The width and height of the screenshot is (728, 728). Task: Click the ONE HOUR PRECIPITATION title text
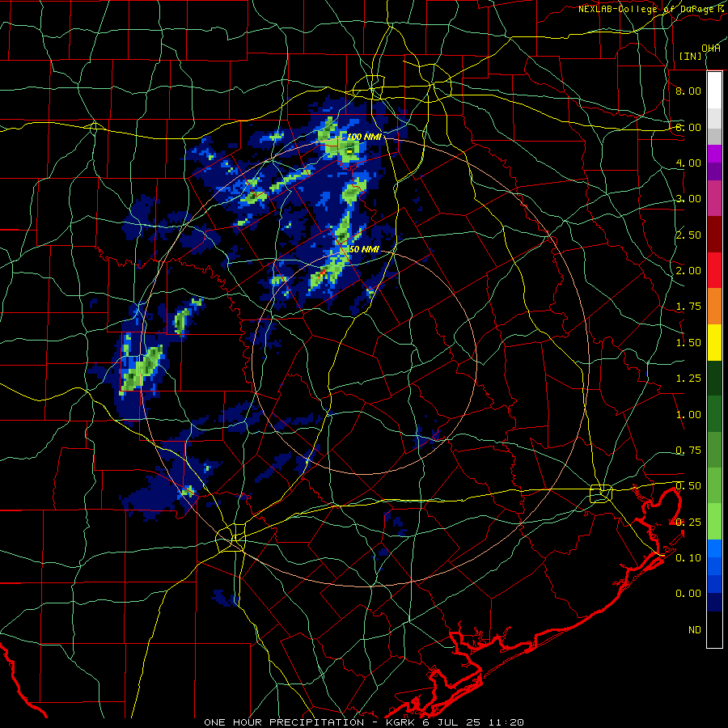click(284, 722)
